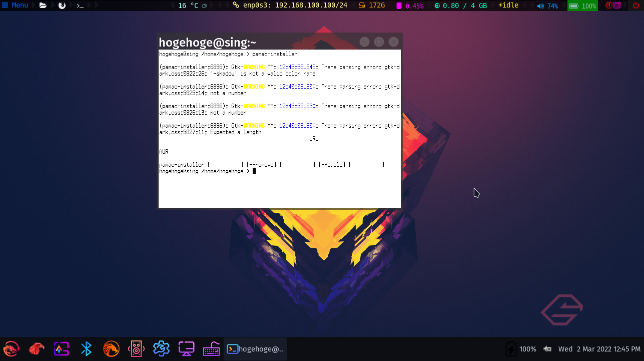Maximize the hogehoge@sing terminal window
This screenshot has height=361, width=644.
379,42
